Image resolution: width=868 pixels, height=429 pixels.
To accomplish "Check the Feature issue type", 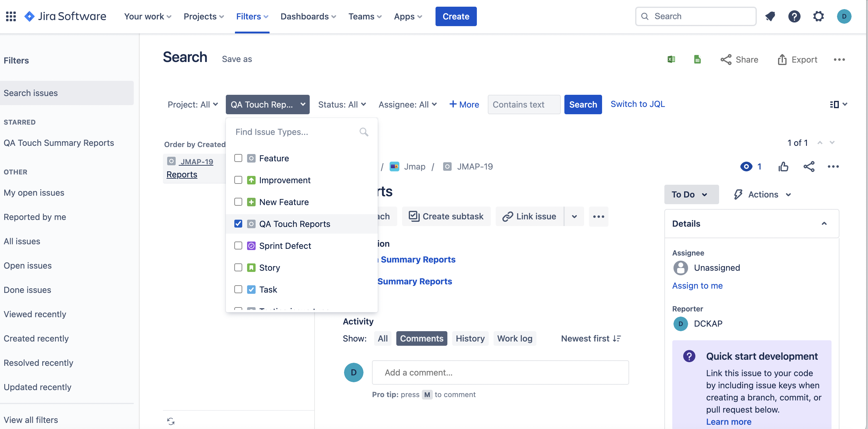I will click(238, 158).
